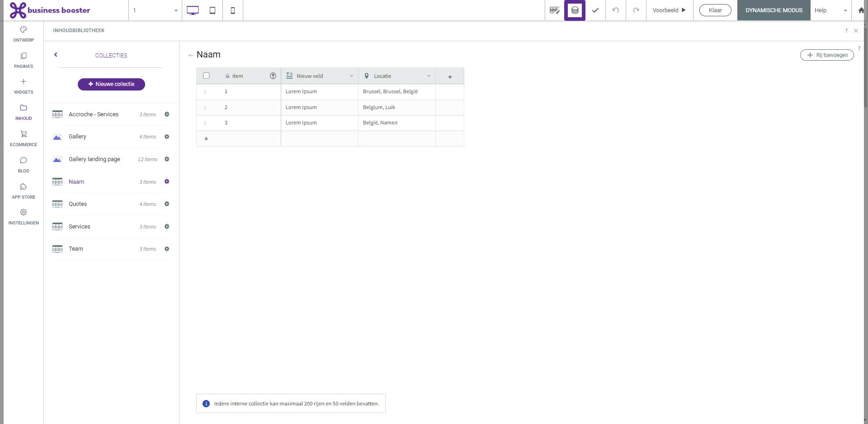Click the undo arrow icon
The width and height of the screenshot is (868, 424).
[615, 10]
